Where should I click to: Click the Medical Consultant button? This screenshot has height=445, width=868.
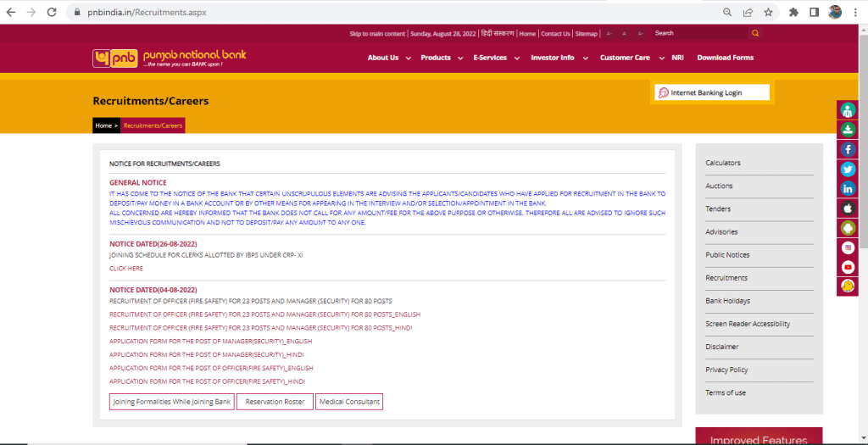349,402
